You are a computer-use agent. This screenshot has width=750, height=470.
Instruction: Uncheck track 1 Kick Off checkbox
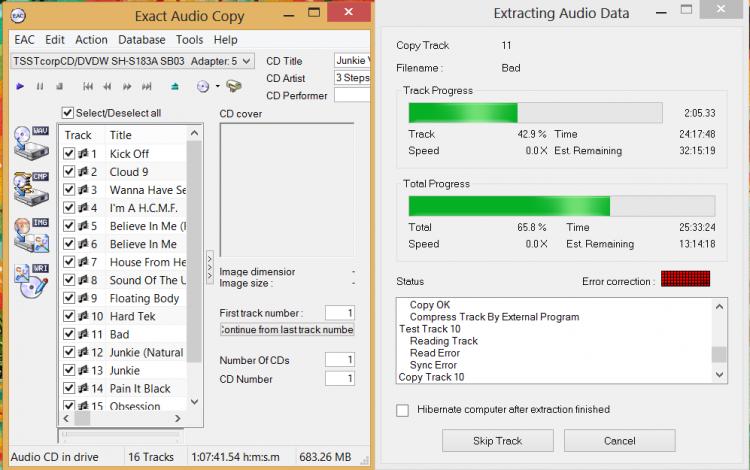click(x=69, y=153)
